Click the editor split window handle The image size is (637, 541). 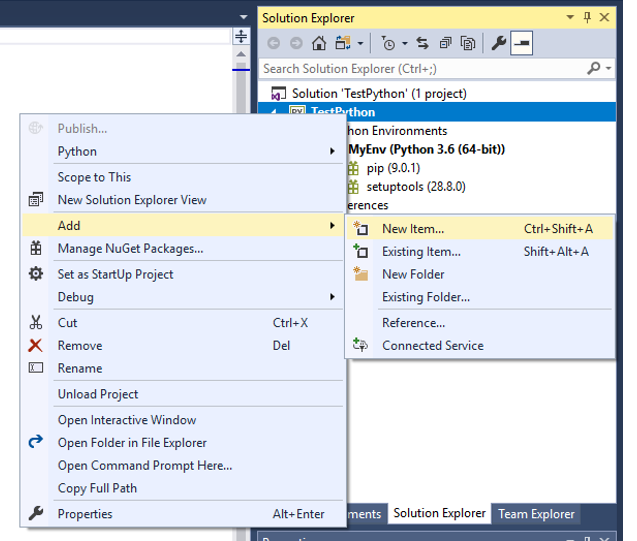click(241, 36)
